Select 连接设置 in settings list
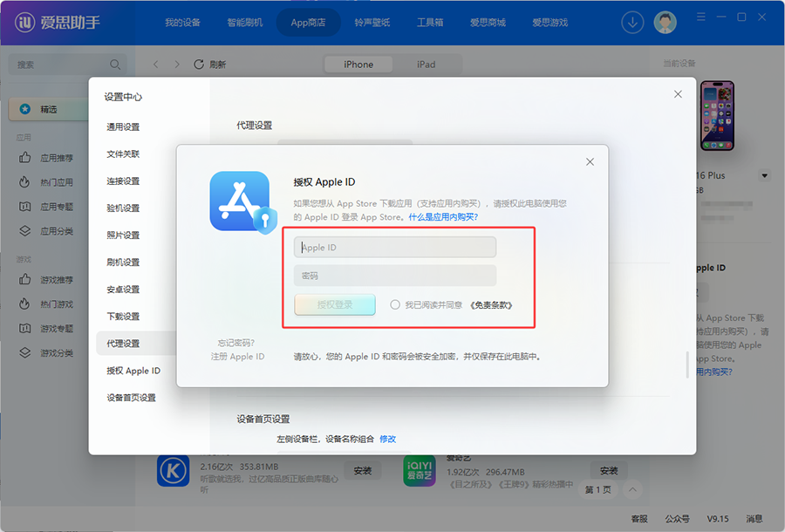The width and height of the screenshot is (785, 532). click(123, 181)
